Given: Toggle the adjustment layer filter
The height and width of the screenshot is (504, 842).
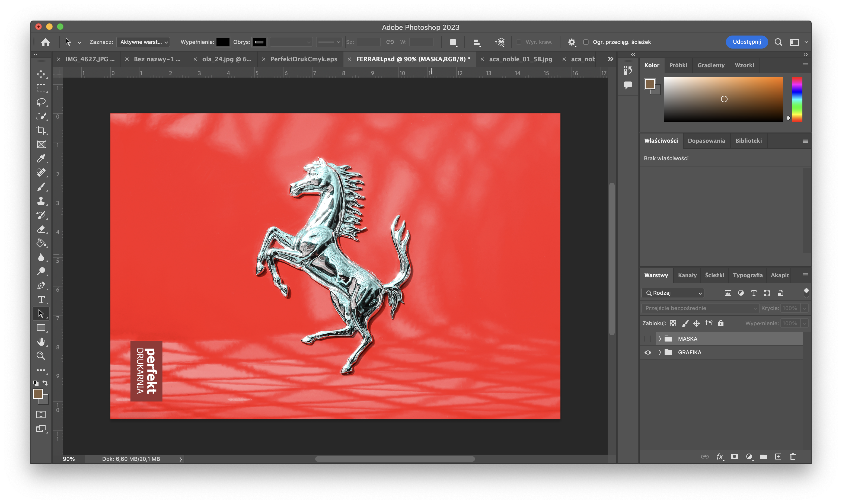Looking at the screenshot, I should point(741,293).
